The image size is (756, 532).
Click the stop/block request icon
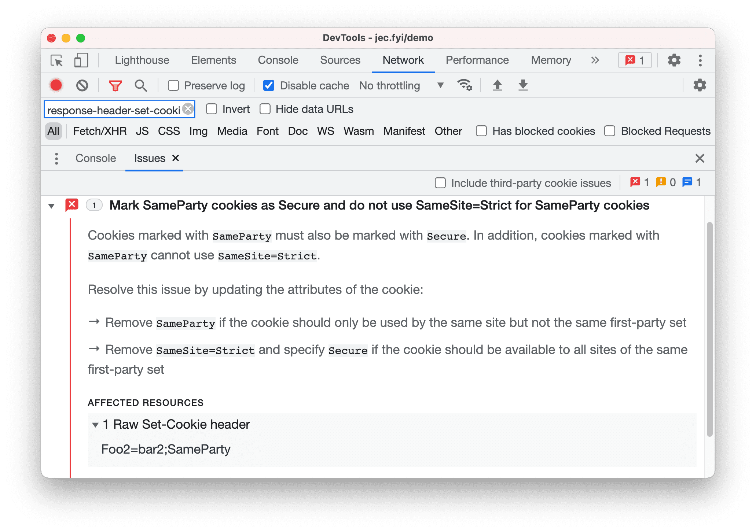[x=82, y=86]
